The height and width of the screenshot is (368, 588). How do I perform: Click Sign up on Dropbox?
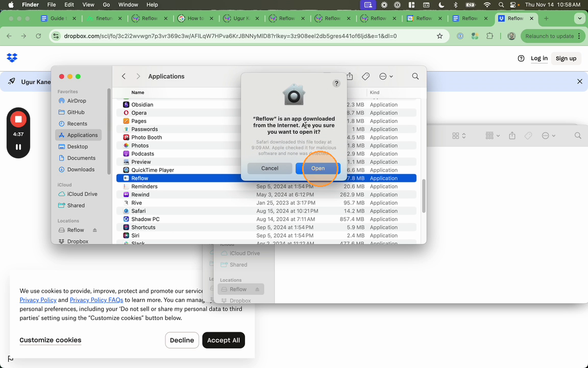tap(566, 58)
